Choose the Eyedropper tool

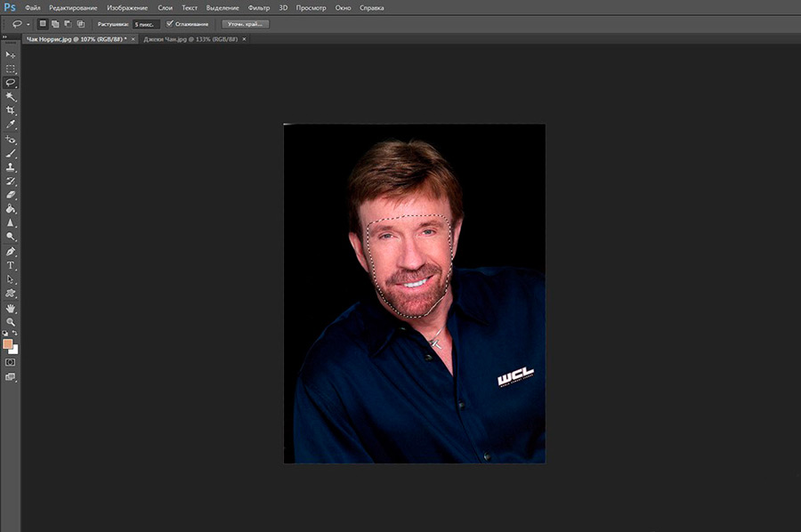[x=11, y=125]
